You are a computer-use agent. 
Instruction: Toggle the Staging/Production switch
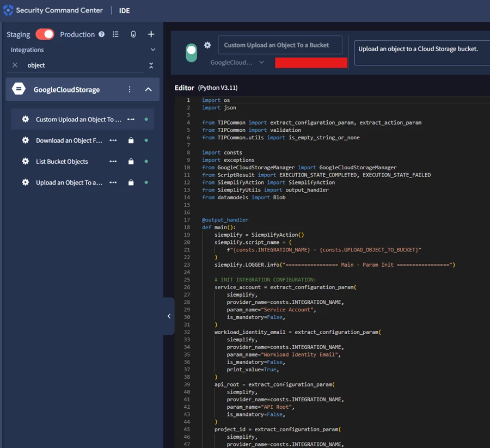pyautogui.click(x=45, y=34)
